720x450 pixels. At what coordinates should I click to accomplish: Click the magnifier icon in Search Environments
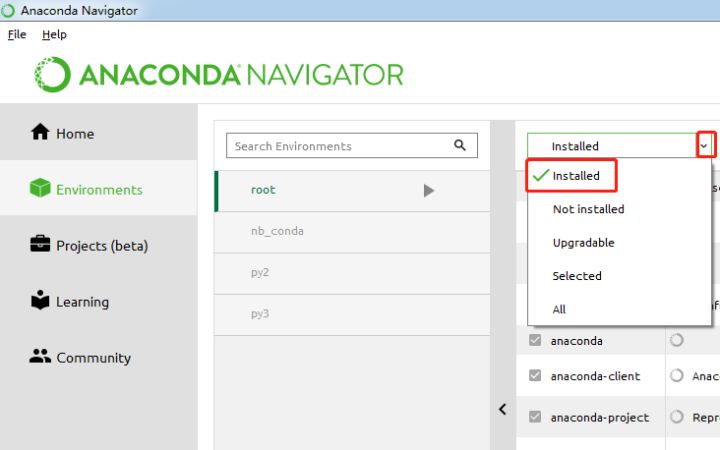[460, 145]
